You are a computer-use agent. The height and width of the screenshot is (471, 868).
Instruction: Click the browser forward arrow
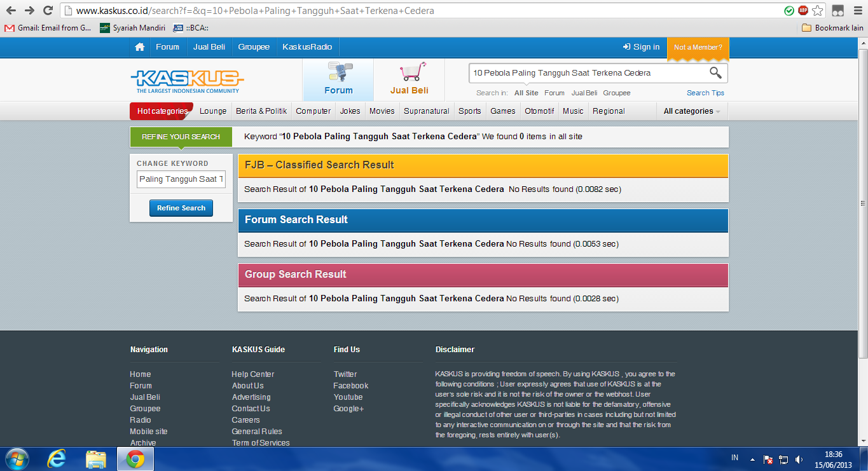pyautogui.click(x=29, y=10)
